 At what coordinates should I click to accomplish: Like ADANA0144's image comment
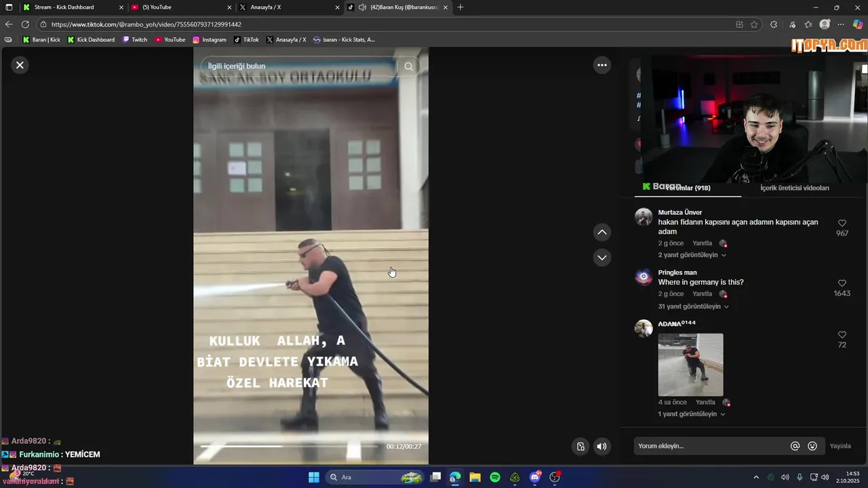[x=842, y=335]
